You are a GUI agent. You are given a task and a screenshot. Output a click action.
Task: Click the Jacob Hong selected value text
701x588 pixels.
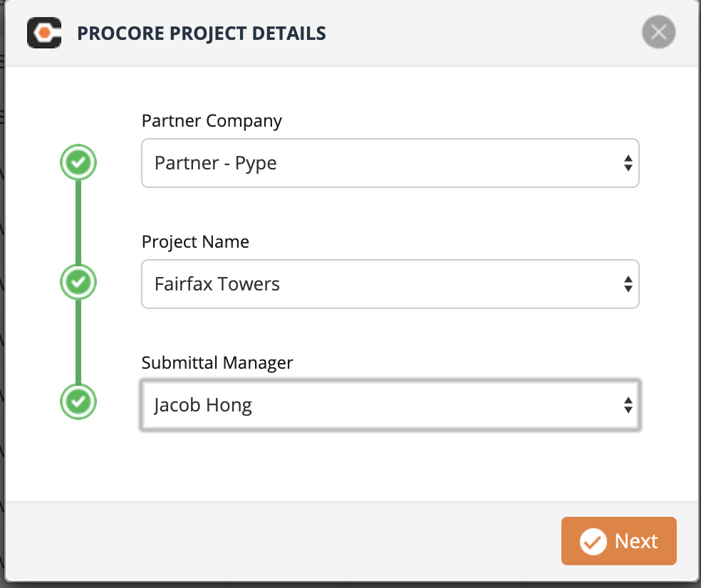pyautogui.click(x=203, y=406)
